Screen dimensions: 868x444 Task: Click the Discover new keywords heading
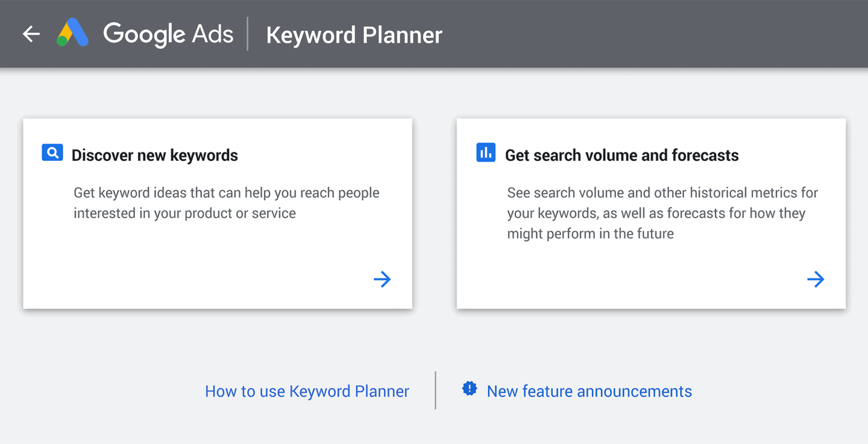click(155, 155)
